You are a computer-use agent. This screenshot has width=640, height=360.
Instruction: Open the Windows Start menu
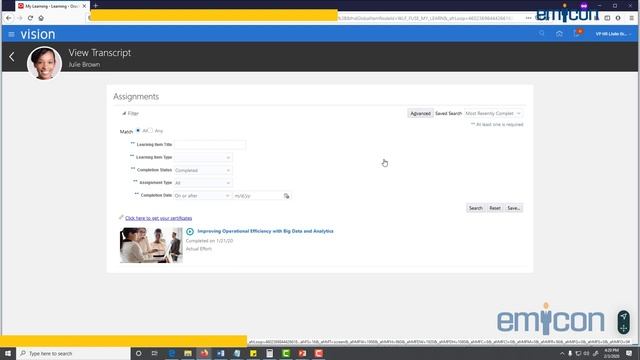pos(8,353)
